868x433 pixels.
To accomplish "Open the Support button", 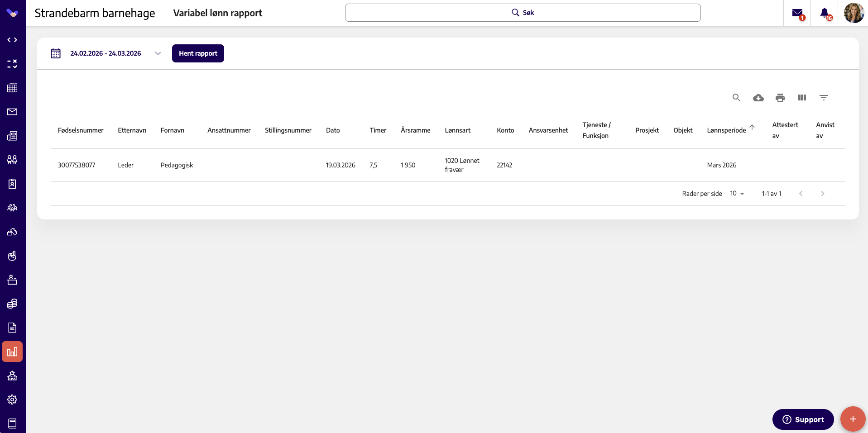I will [x=803, y=419].
